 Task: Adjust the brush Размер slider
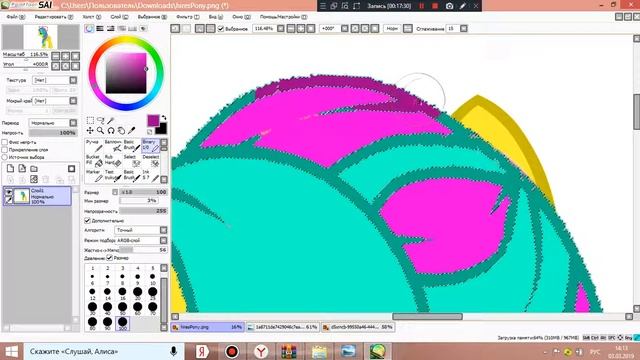(x=143, y=192)
